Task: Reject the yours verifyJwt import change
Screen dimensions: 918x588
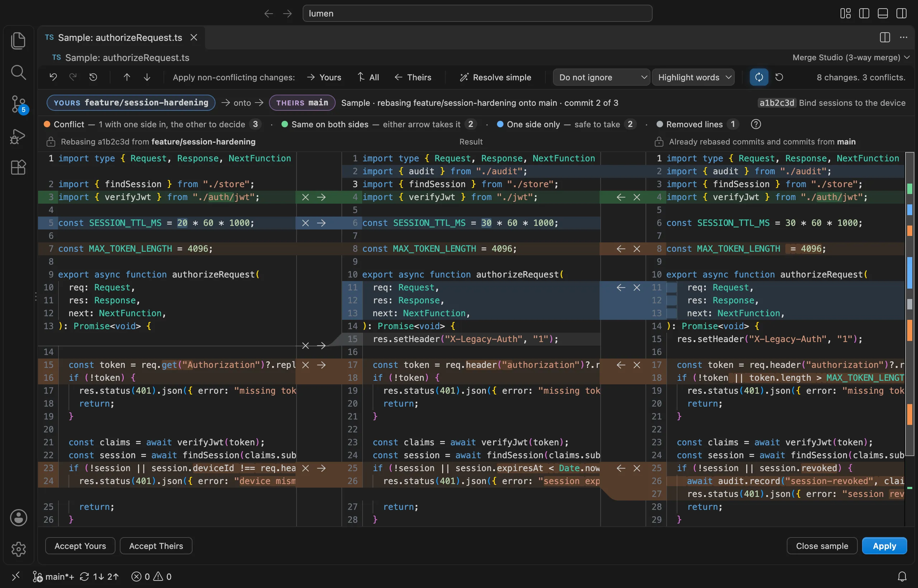Action: pyautogui.click(x=306, y=198)
